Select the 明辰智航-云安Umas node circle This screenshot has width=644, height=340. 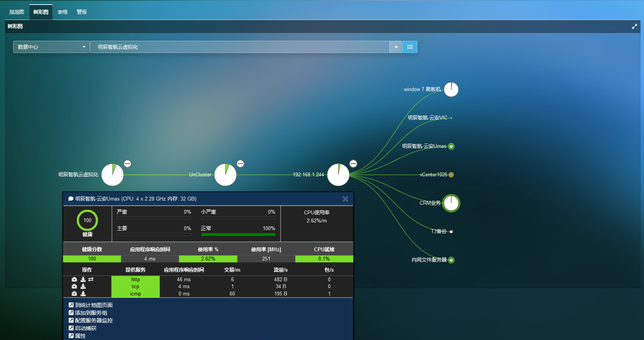click(451, 146)
